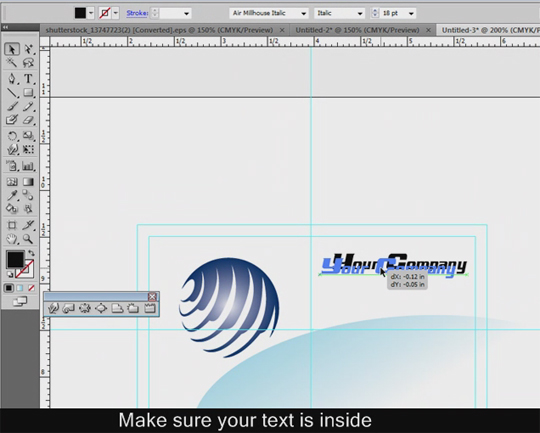The image size is (540, 433).
Task: Close the Untitled-2 document tab
Action: coord(428,30)
